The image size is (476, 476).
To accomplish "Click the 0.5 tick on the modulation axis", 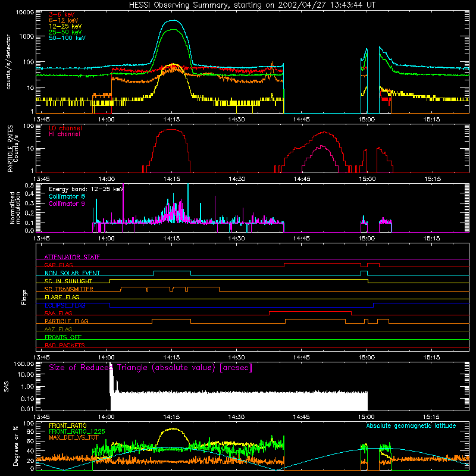I will tap(29, 185).
